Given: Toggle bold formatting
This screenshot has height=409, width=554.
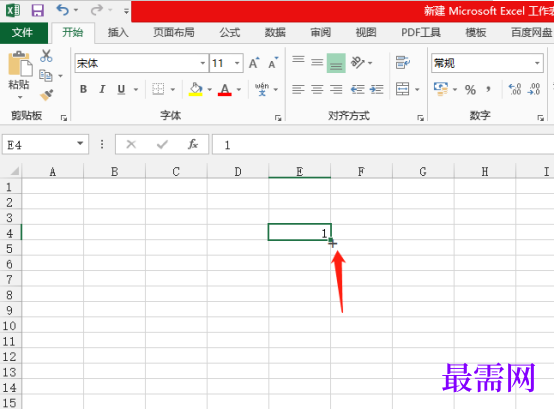Looking at the screenshot, I should 83,89.
